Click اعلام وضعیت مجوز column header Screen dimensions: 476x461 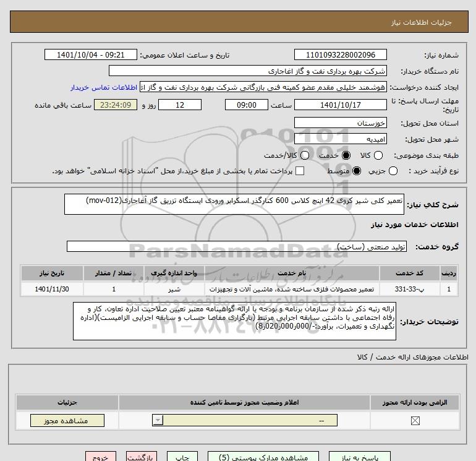[244, 402]
